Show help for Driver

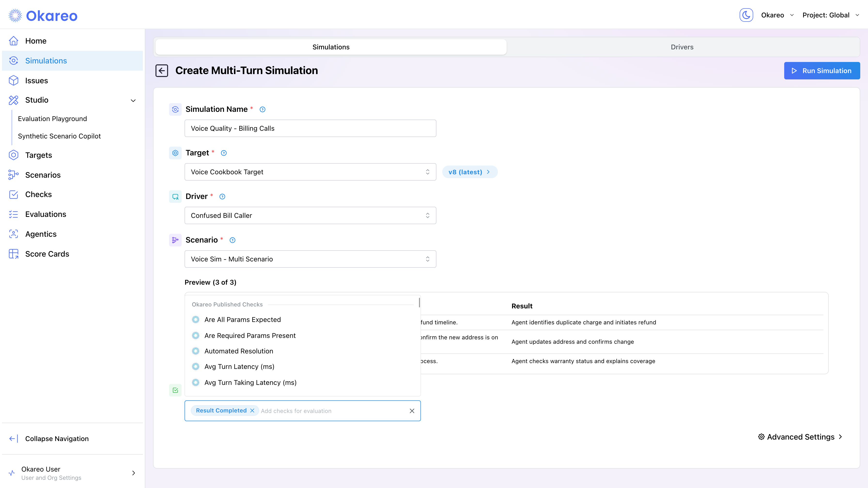pos(222,196)
